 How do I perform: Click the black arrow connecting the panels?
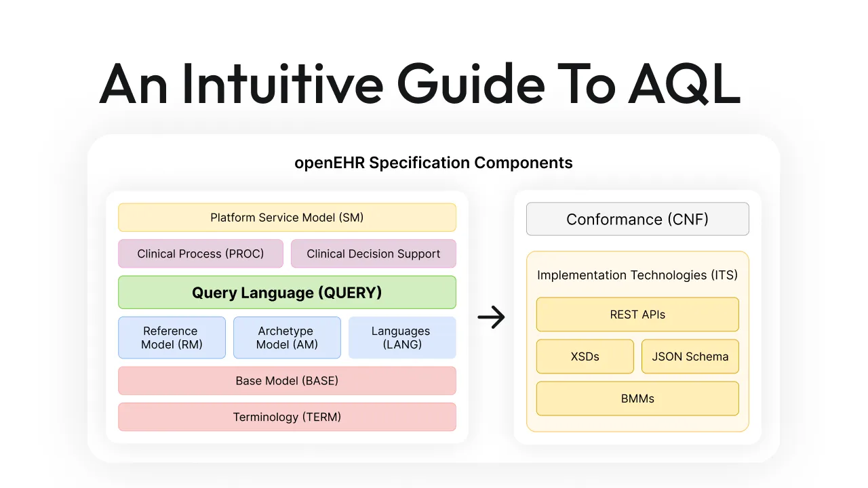coord(492,317)
